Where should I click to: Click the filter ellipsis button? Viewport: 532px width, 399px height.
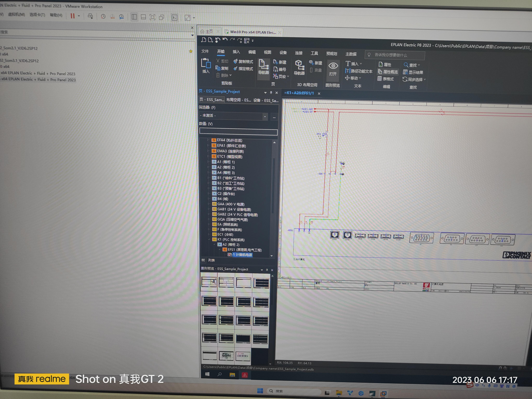point(274,117)
